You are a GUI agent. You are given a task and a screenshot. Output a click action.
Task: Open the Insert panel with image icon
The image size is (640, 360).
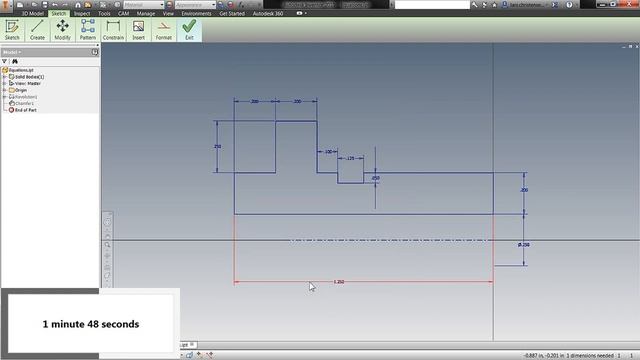138,29
